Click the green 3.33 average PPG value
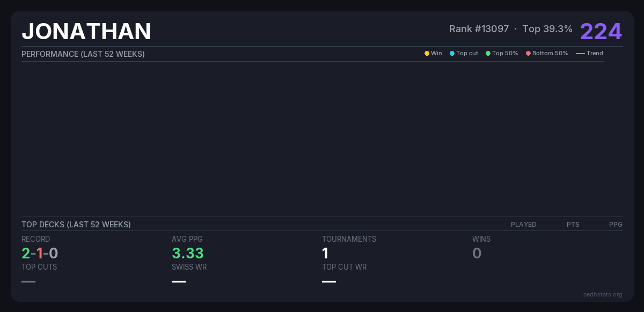Image resolution: width=644 pixels, height=312 pixels. pyautogui.click(x=187, y=253)
